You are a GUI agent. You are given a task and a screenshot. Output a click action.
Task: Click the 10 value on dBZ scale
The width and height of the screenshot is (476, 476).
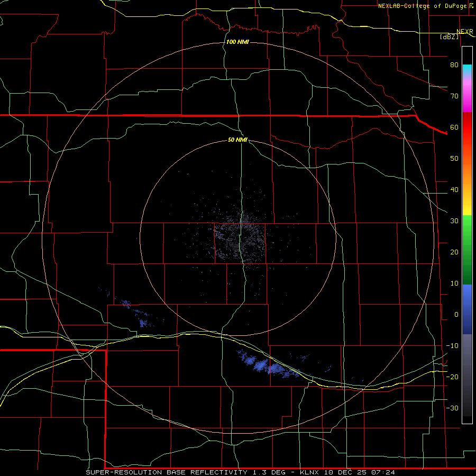(x=454, y=283)
